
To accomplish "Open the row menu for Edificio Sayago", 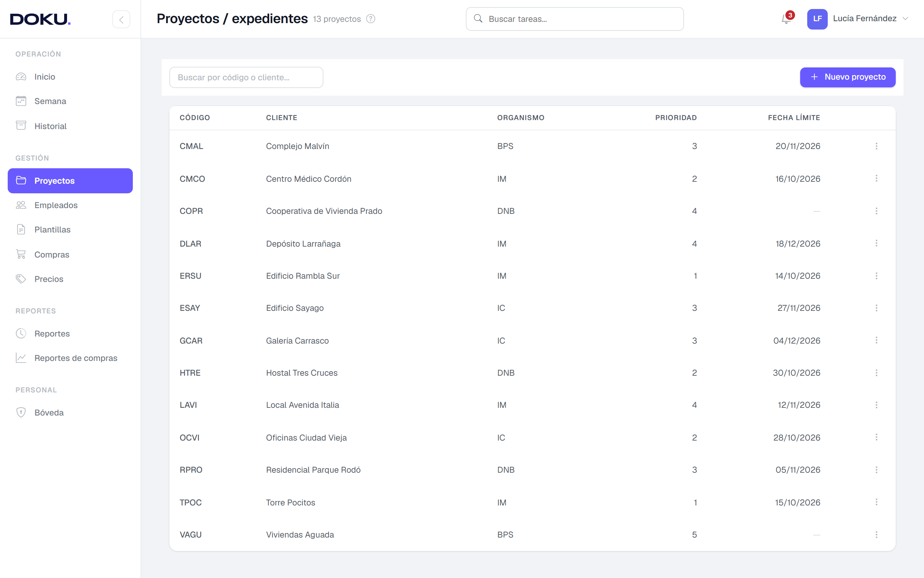I will point(876,308).
